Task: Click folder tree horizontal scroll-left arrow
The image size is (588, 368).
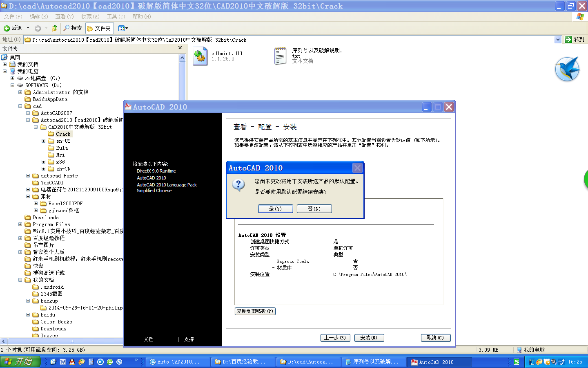Action: (x=4, y=341)
